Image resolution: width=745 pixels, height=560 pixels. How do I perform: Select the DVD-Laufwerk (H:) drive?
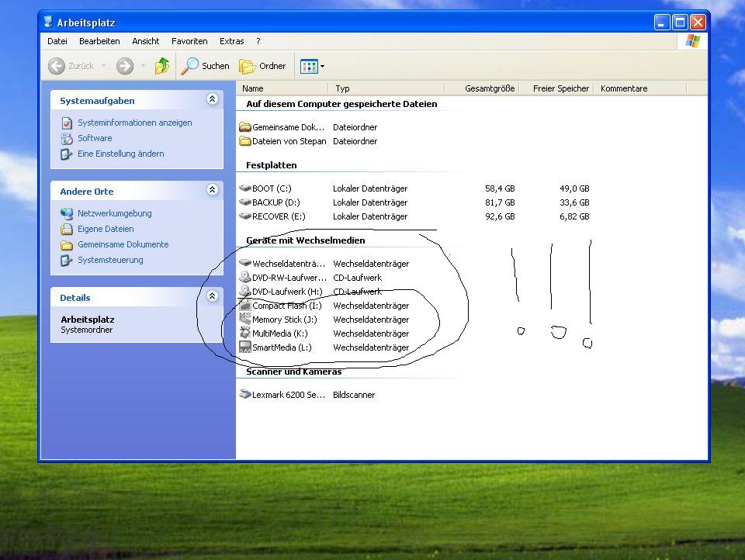pyautogui.click(x=286, y=292)
